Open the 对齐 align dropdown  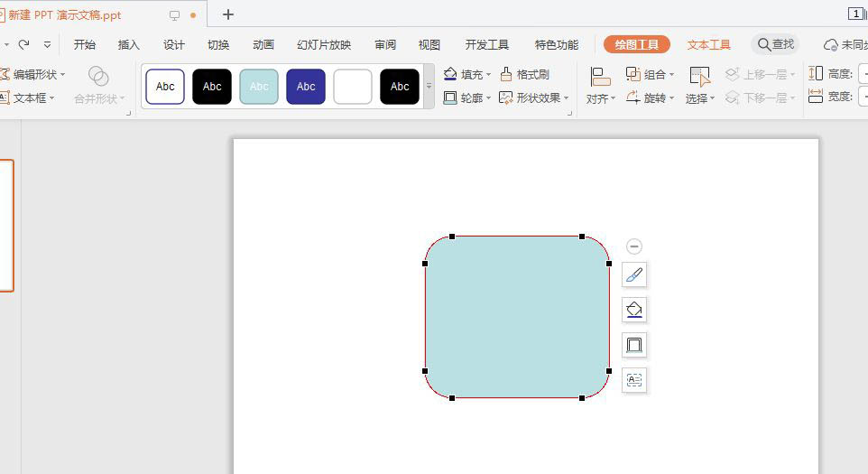point(601,86)
